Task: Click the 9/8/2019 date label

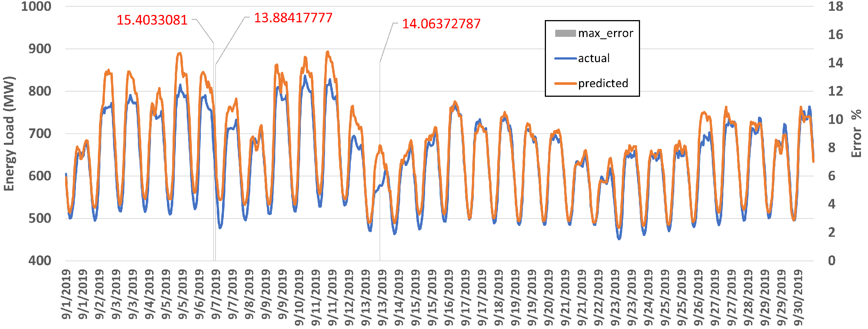Action: pyautogui.click(x=249, y=295)
